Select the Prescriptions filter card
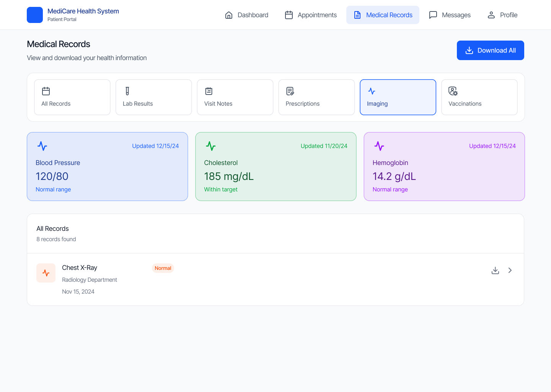Image resolution: width=551 pixels, height=392 pixels. point(316,97)
